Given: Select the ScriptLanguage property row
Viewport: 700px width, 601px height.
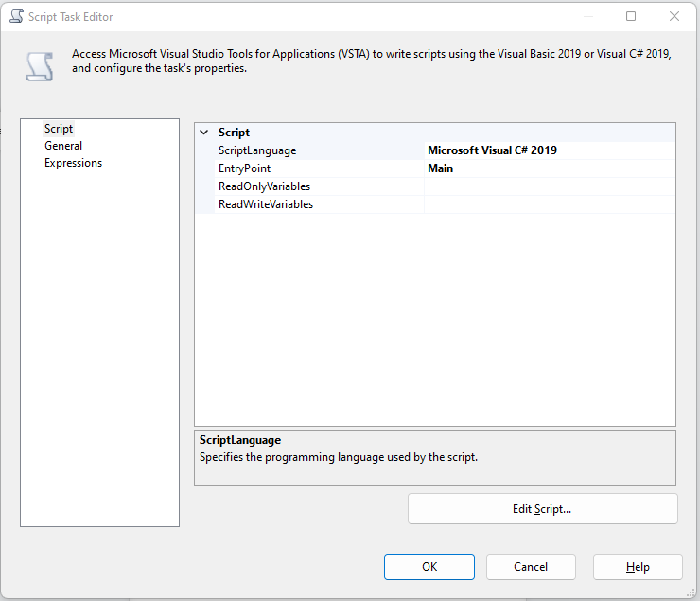Looking at the screenshot, I should [257, 150].
